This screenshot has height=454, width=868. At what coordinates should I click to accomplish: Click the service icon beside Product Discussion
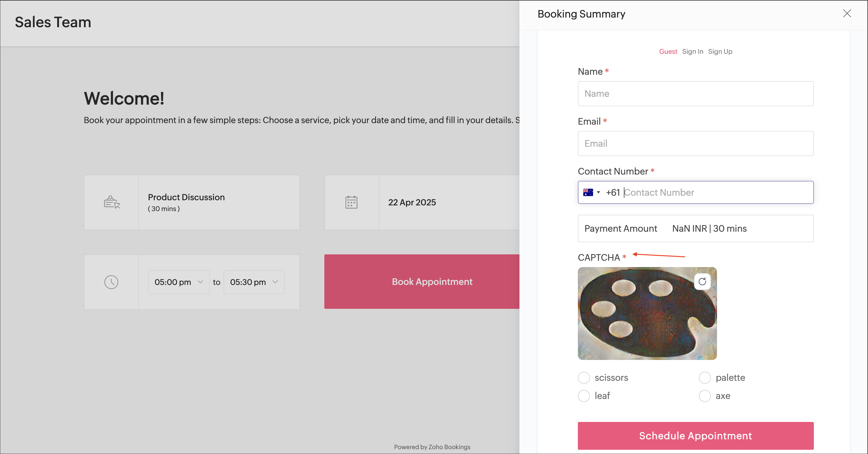(112, 202)
